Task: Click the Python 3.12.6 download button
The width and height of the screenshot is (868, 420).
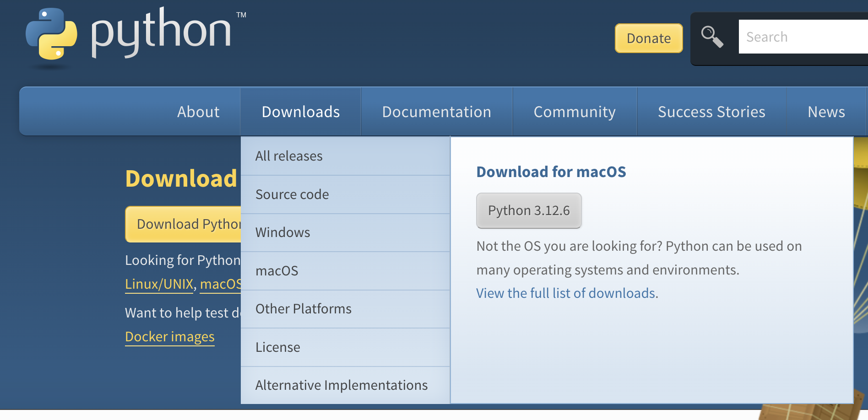Action: (529, 210)
